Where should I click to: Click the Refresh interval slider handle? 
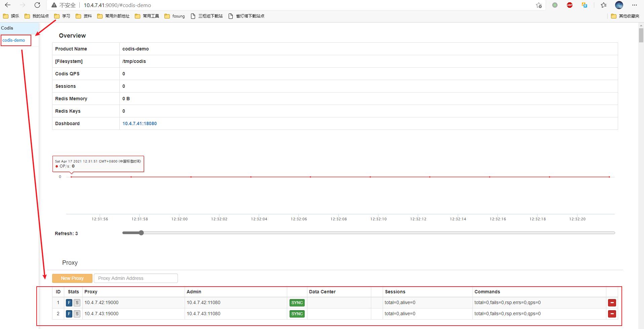tap(141, 233)
